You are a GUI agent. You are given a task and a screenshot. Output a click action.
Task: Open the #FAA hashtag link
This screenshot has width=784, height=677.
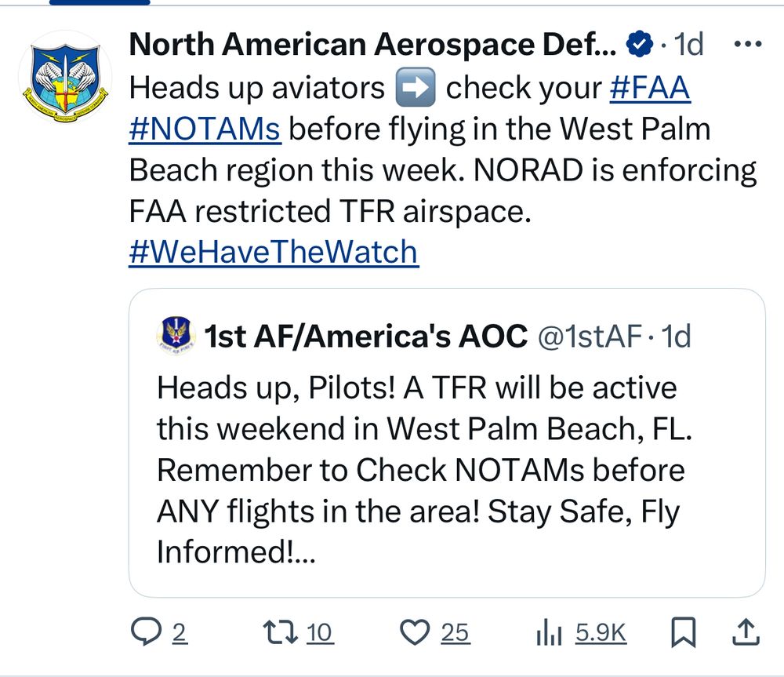650,88
